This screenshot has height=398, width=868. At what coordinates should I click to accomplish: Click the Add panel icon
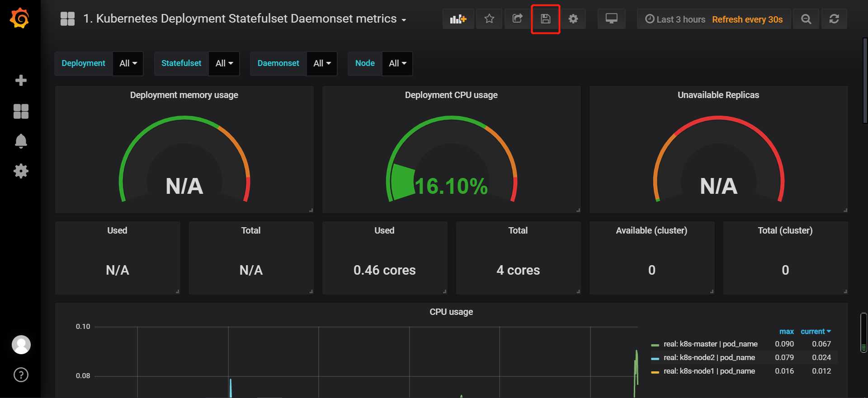tap(458, 19)
